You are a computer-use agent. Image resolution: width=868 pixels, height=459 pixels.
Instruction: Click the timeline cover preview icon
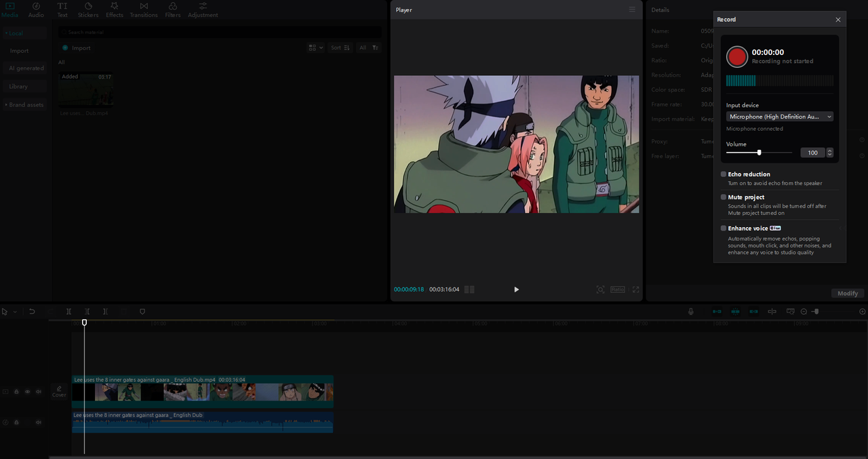(x=790, y=312)
